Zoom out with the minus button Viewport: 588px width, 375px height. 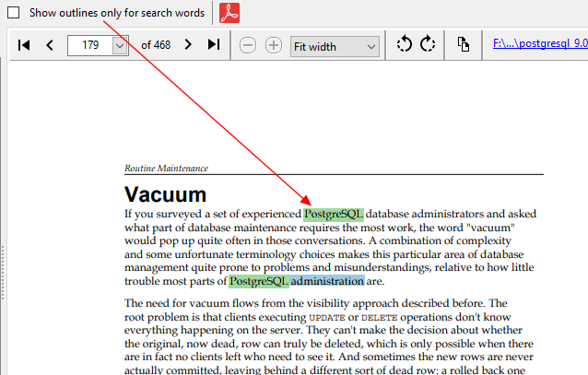coord(247,45)
